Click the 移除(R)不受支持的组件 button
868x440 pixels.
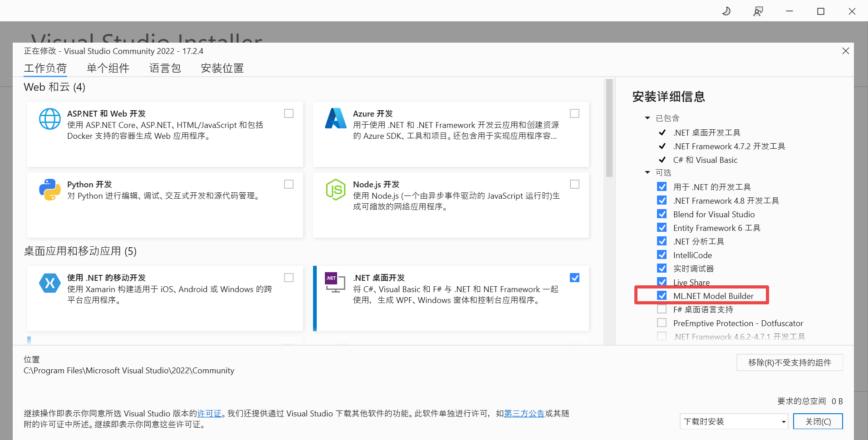790,362
